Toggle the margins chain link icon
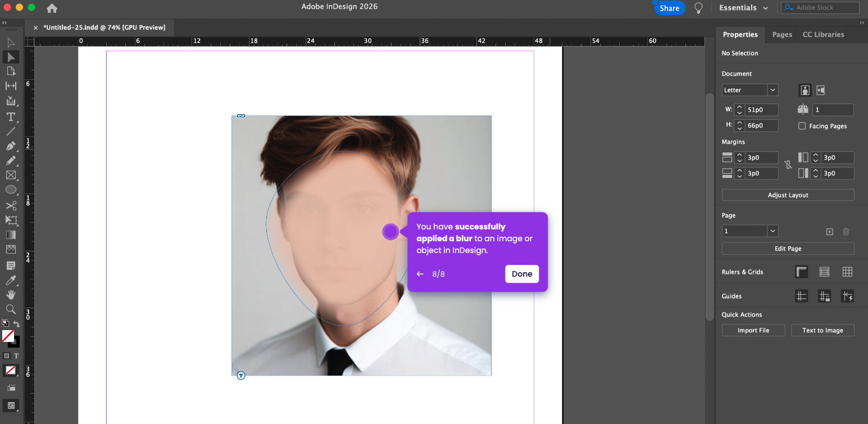Screen dimensions: 868x424 (788, 165)
